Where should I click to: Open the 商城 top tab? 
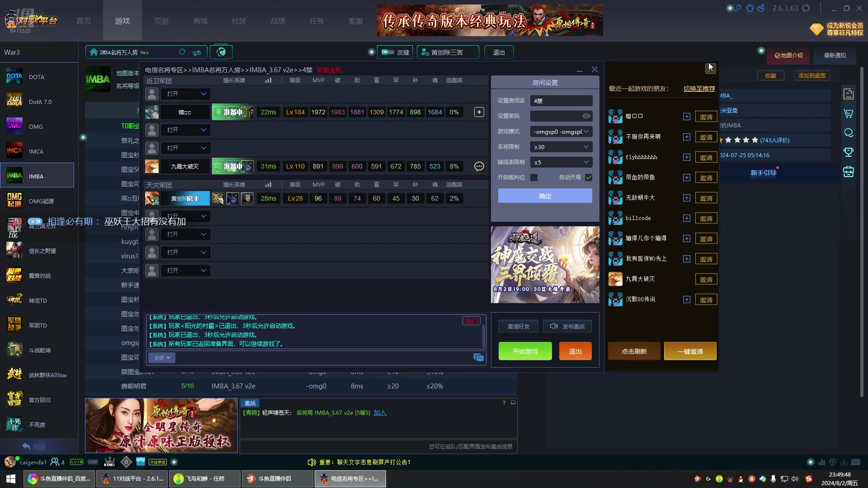point(200,21)
